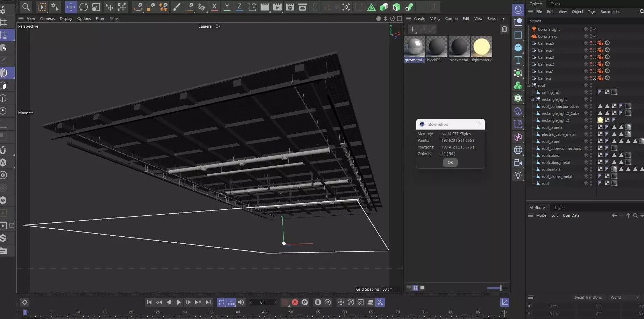The image size is (644, 319).
Task: Click the globe Environment icon in palette
Action: pyautogui.click(x=518, y=150)
